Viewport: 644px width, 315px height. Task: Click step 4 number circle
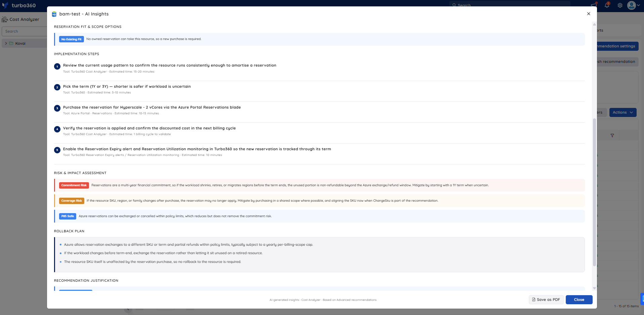[57, 129]
